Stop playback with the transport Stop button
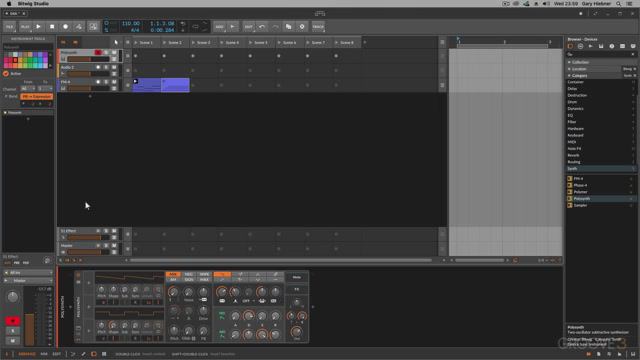 52,27
